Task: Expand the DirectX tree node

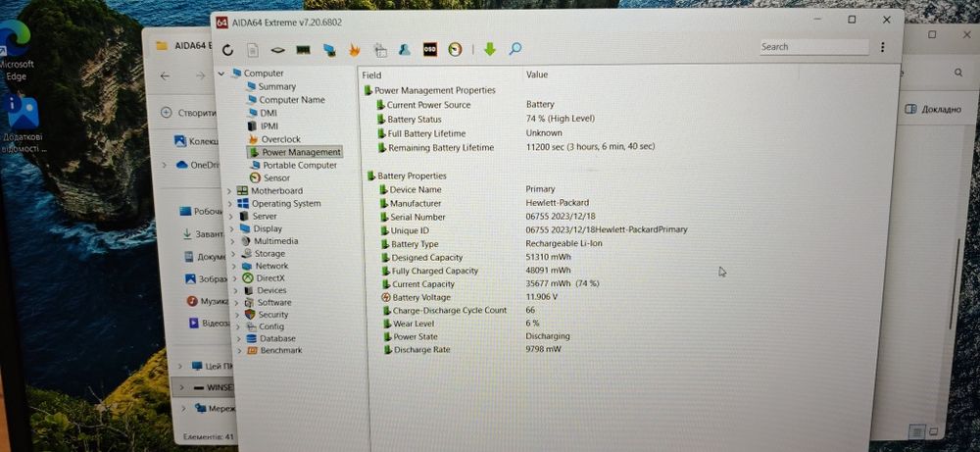Action: (x=234, y=278)
